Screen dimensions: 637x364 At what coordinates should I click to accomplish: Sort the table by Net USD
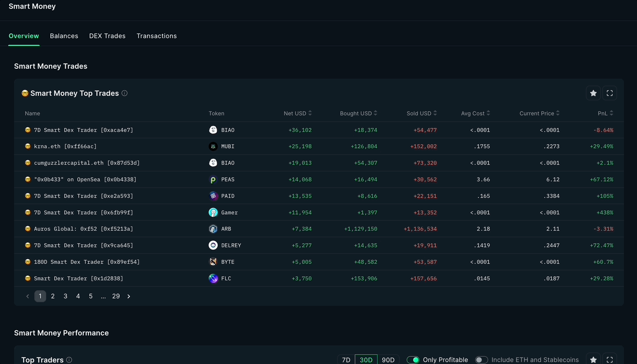click(x=297, y=113)
